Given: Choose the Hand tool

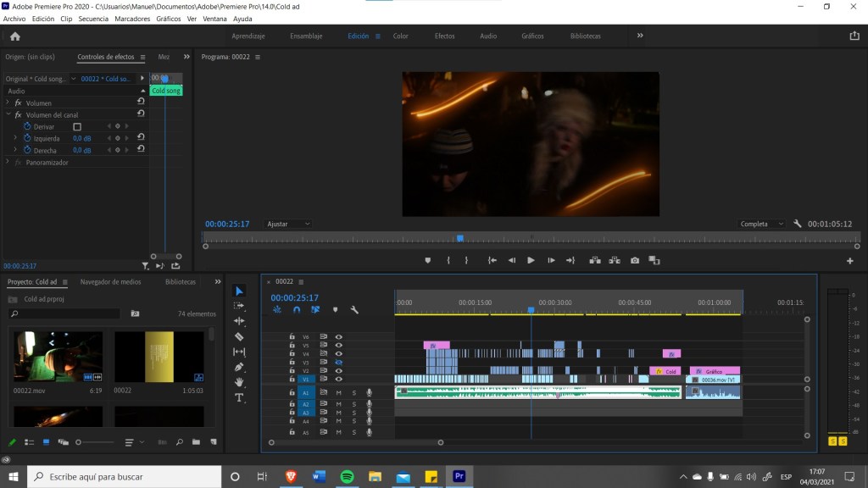Looking at the screenshot, I should [239, 382].
